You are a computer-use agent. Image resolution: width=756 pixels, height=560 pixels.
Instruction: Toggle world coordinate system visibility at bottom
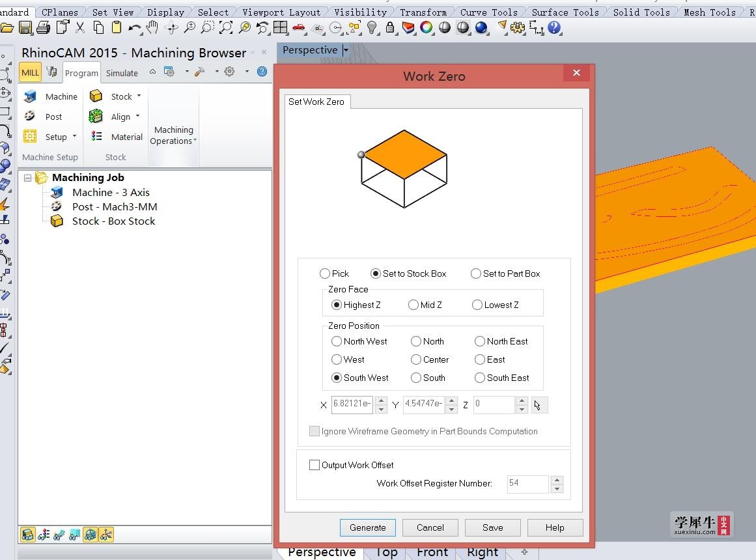click(90, 535)
